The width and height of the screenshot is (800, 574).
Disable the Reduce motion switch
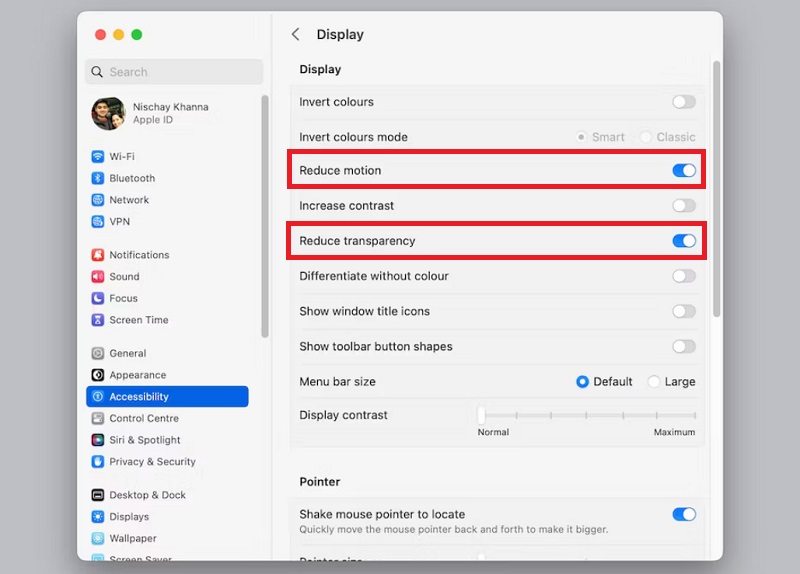click(x=684, y=171)
